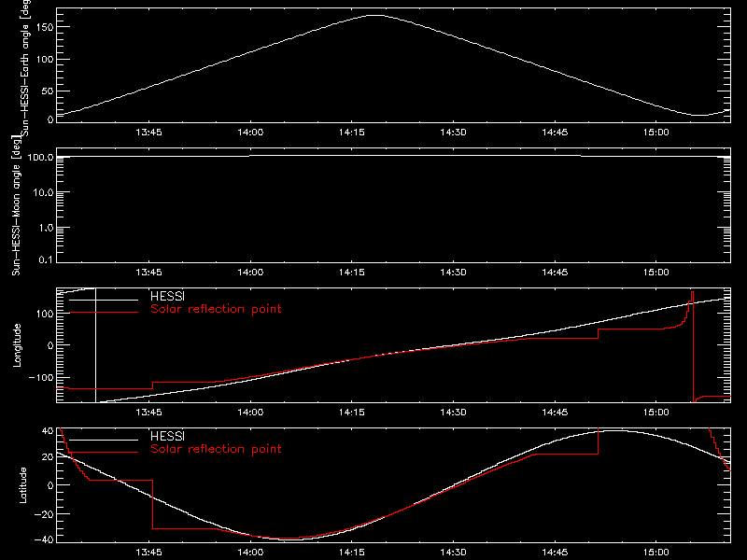Click HESSI legend label in Latitude plot
The image size is (747, 560).
[167, 436]
